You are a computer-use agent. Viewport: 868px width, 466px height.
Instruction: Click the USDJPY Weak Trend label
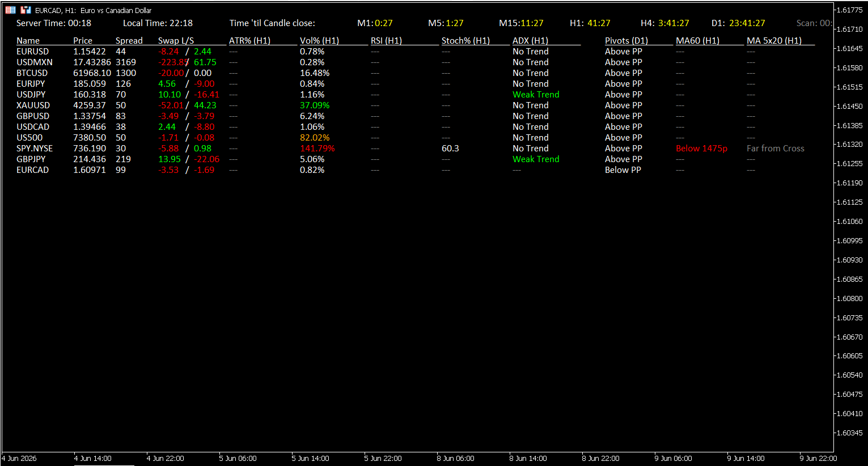[x=536, y=94]
